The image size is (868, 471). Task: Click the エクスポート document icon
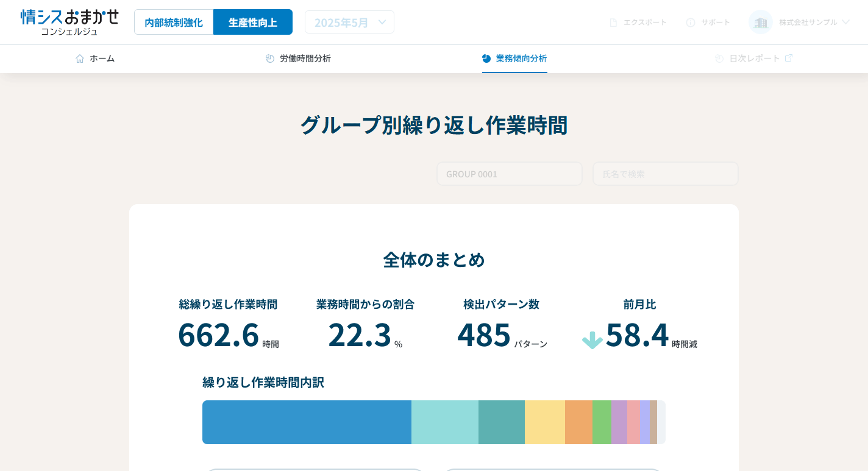612,22
